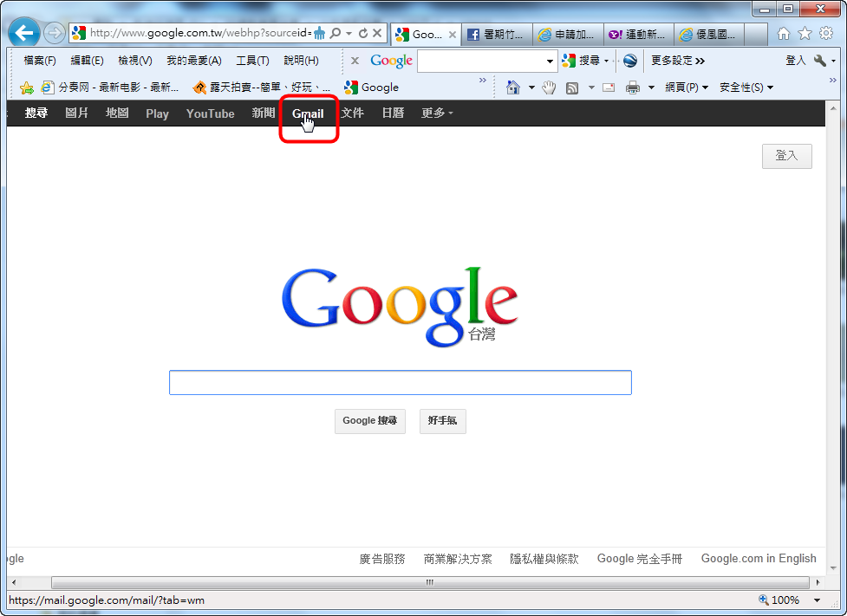The image size is (847, 616).
Task: Show more favorites bar items chevron
Action: pos(482,81)
